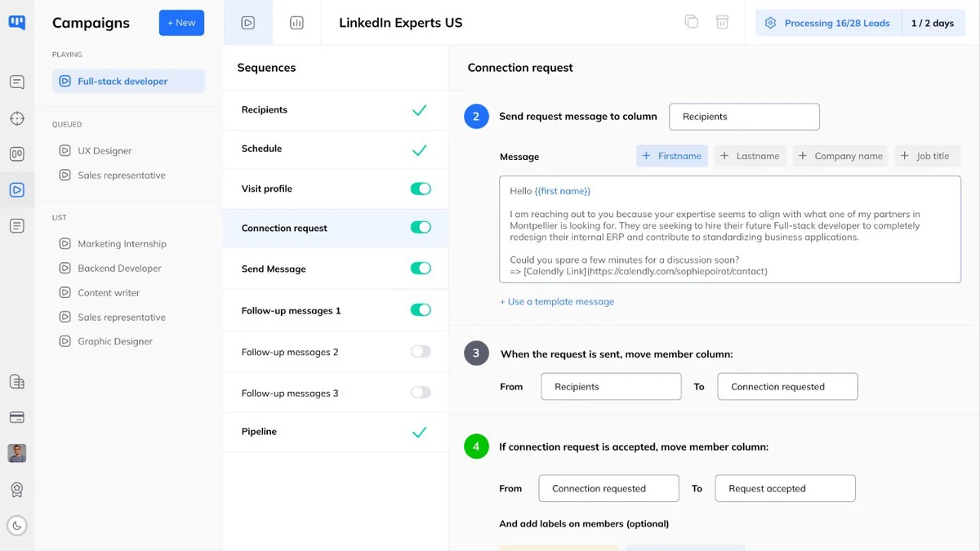This screenshot has width=980, height=551.
Task: Disable the Visit profile toggle
Action: click(421, 189)
